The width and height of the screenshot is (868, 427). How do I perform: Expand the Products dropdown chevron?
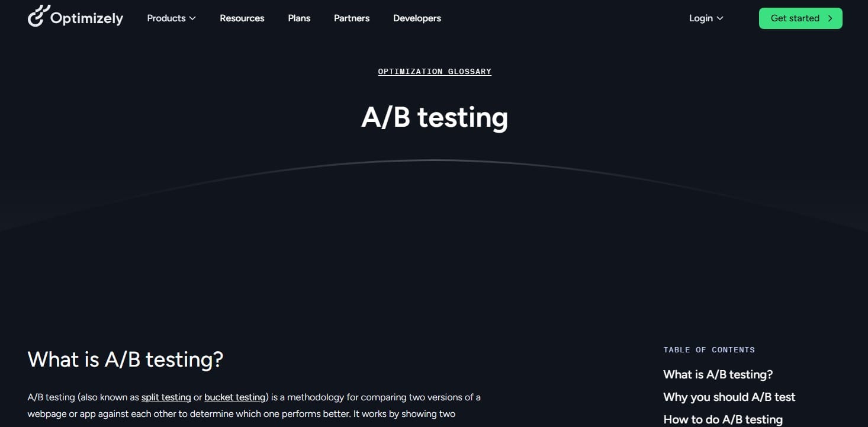click(192, 18)
